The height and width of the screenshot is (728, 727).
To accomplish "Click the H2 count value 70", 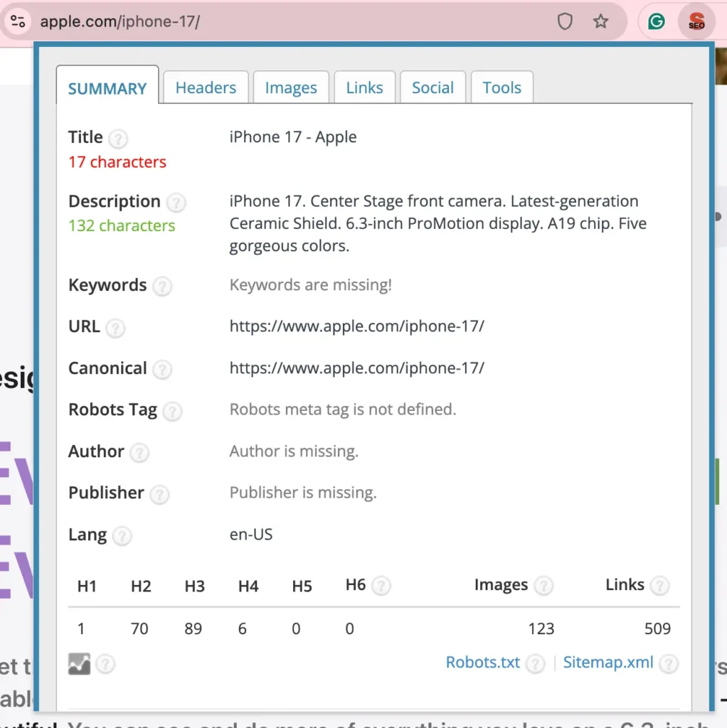I will click(x=139, y=628).
